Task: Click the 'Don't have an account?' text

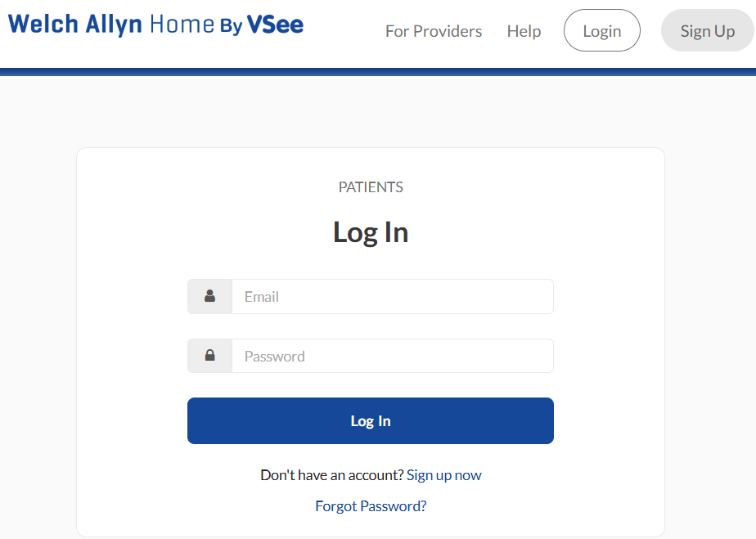Action: [331, 475]
